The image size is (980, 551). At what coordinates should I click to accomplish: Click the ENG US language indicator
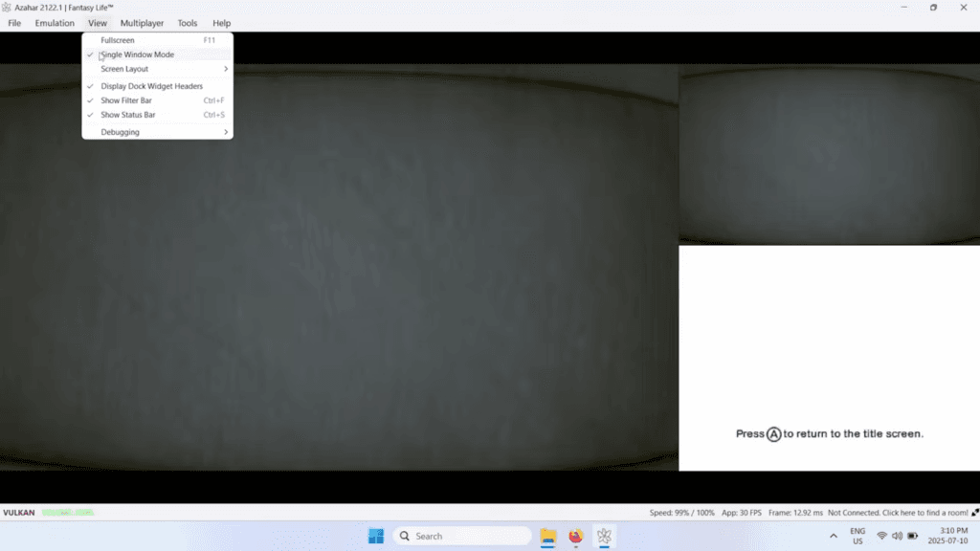[x=857, y=536]
